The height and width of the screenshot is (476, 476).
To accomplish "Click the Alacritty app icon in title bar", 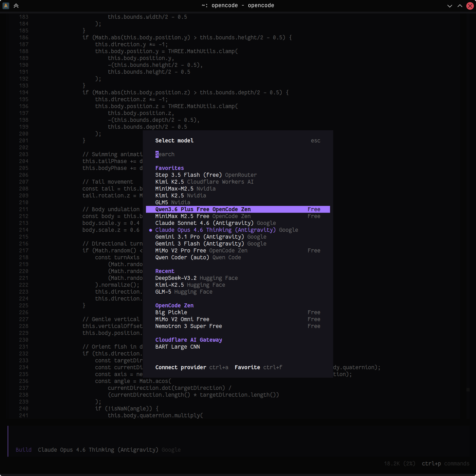I will (x=6, y=6).
